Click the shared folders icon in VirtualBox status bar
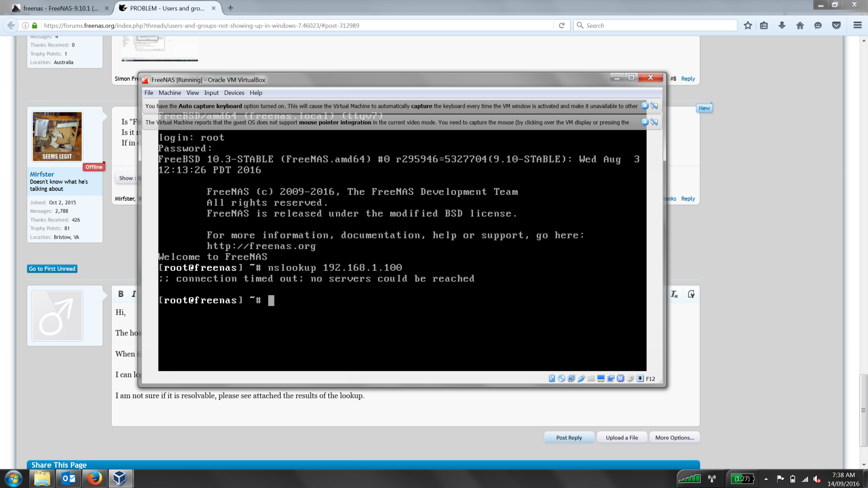Image resolution: width=868 pixels, height=488 pixels. tap(591, 379)
